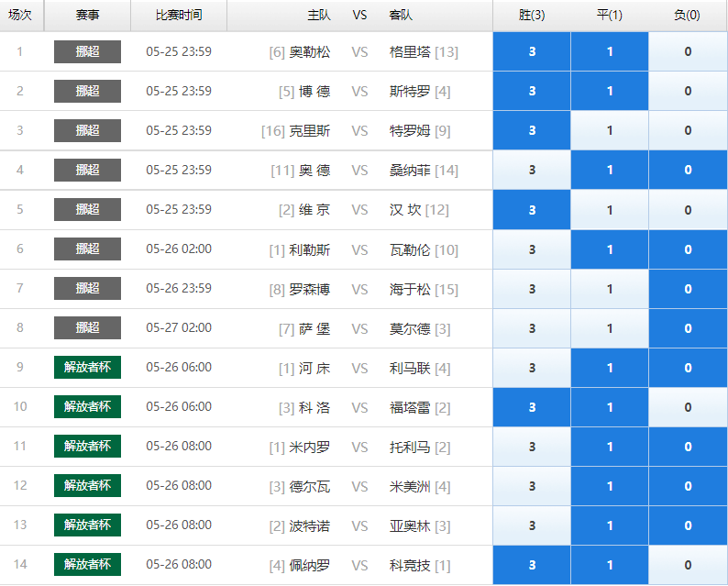Toggle win (3) for match 10 科洛
This screenshot has width=728, height=586.
point(532,407)
